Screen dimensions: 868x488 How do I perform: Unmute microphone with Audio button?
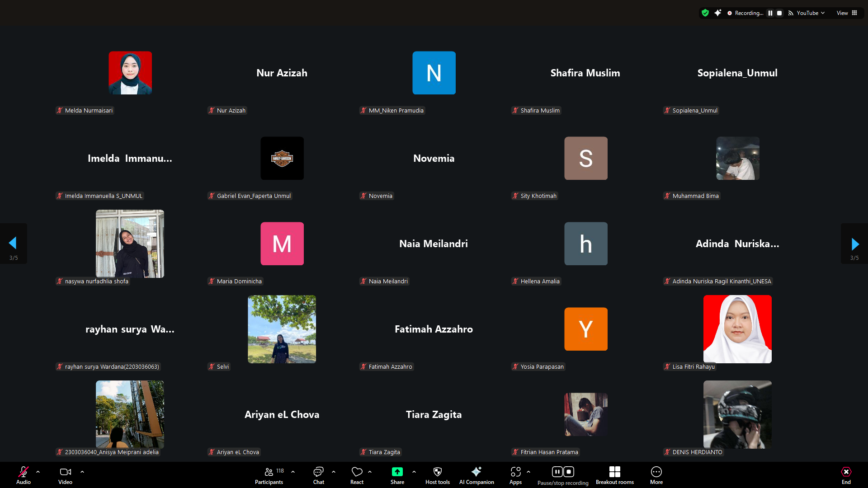(x=24, y=472)
